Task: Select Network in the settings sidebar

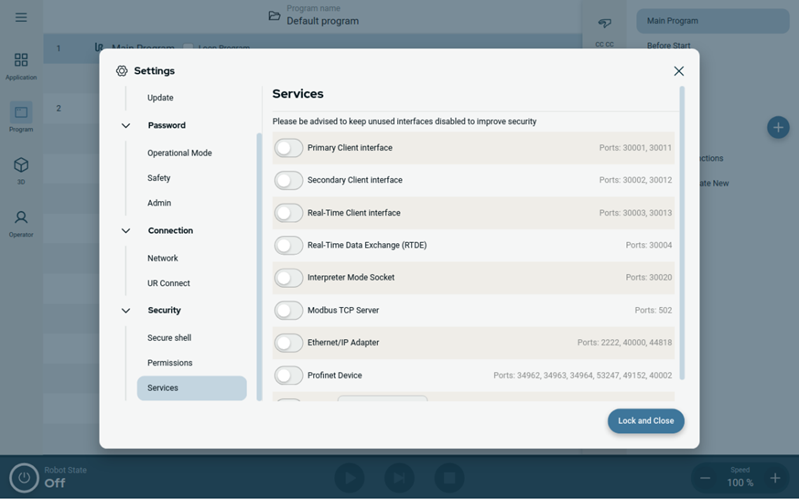Action: click(x=163, y=258)
